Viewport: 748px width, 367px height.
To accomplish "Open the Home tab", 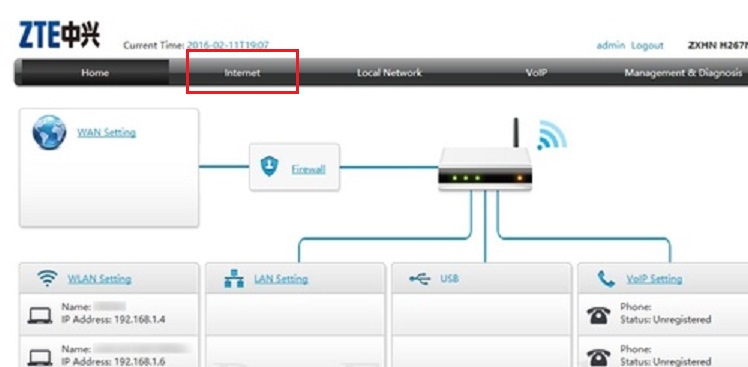I will tap(95, 73).
